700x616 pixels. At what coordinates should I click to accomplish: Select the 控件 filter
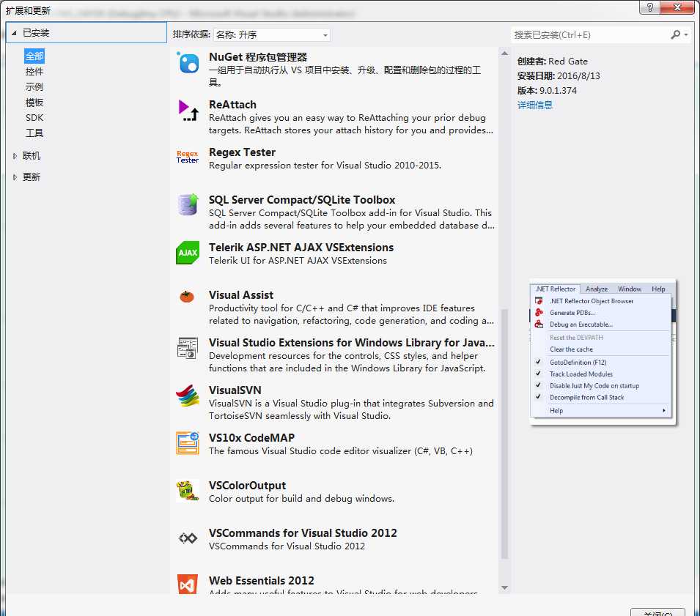point(34,71)
